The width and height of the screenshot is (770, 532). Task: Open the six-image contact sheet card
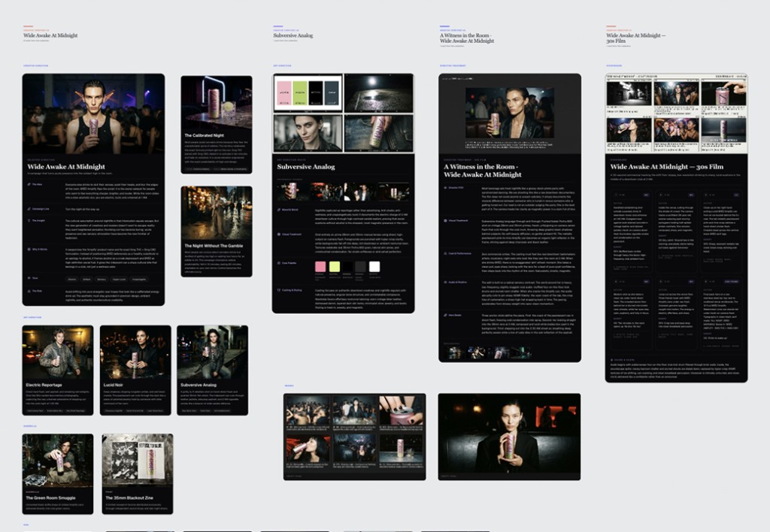pos(355,437)
